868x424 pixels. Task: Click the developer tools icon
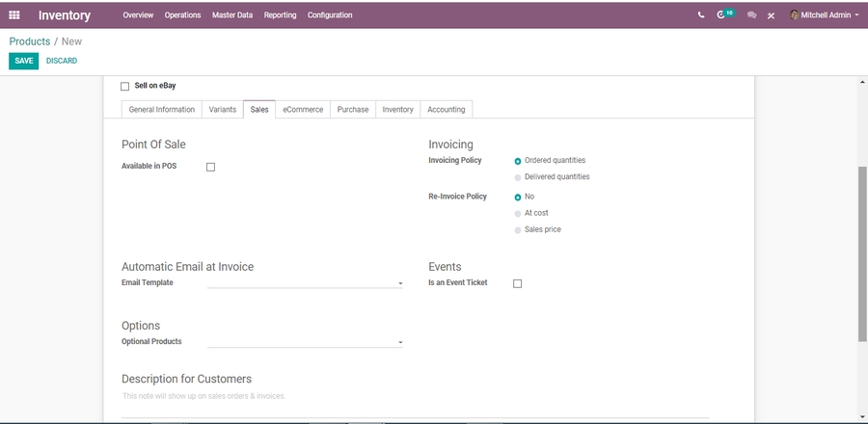click(771, 15)
